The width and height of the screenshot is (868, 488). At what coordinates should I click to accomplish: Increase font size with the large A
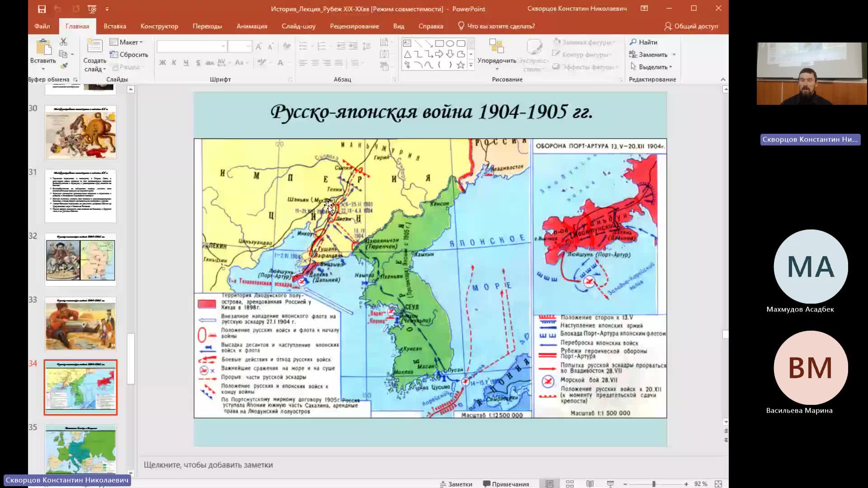259,46
